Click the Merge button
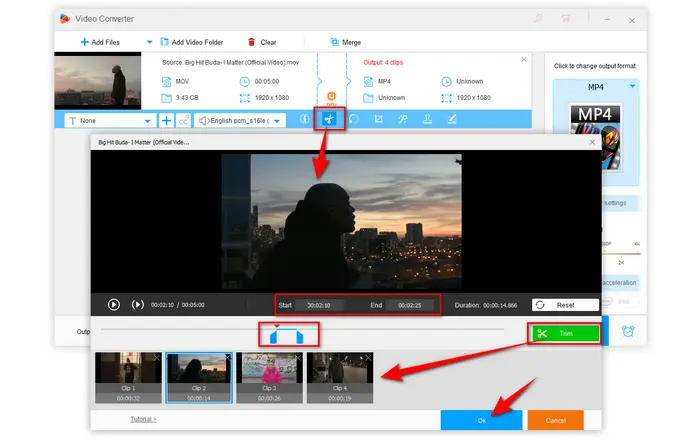700x440 pixels. click(346, 42)
